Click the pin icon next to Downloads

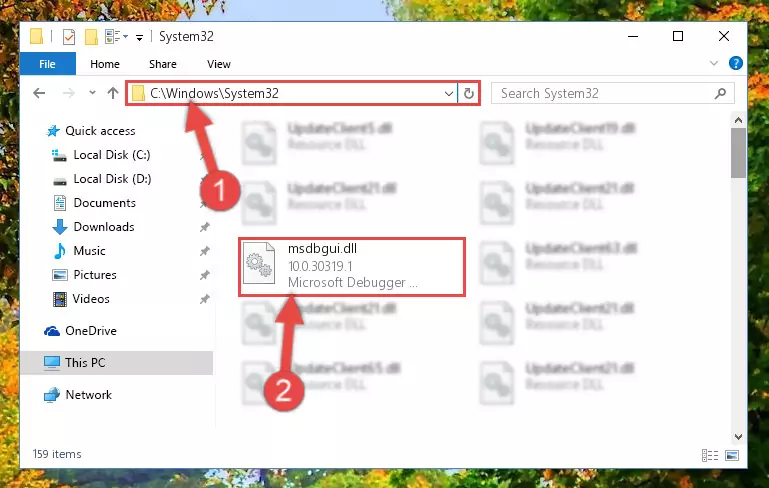205,227
